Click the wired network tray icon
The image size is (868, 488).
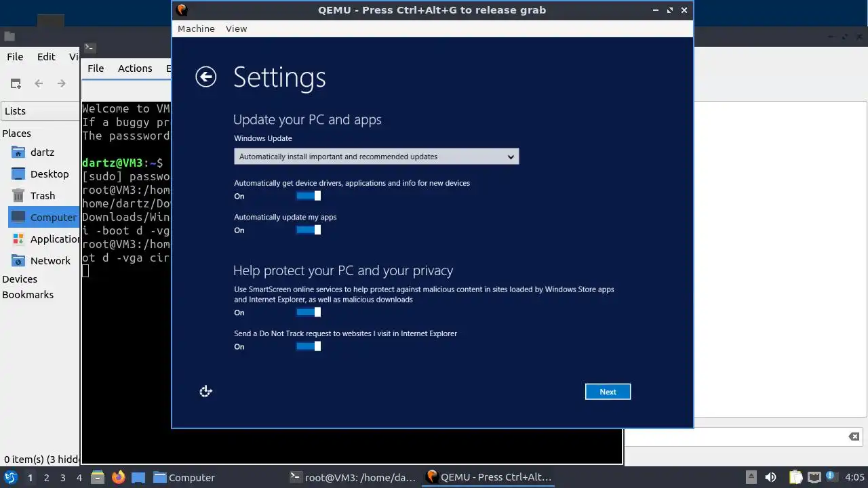click(x=814, y=477)
